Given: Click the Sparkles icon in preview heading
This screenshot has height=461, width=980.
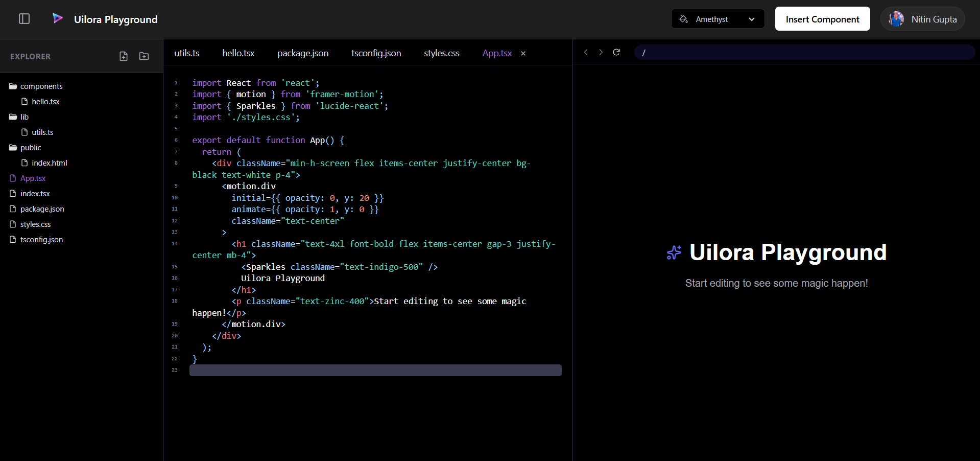Looking at the screenshot, I should coord(674,252).
